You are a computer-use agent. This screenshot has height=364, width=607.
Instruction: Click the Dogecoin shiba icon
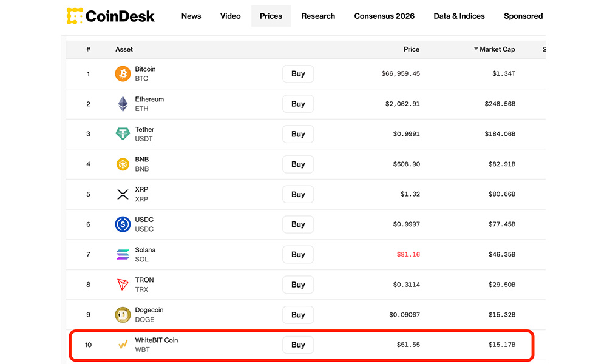pyautogui.click(x=123, y=315)
